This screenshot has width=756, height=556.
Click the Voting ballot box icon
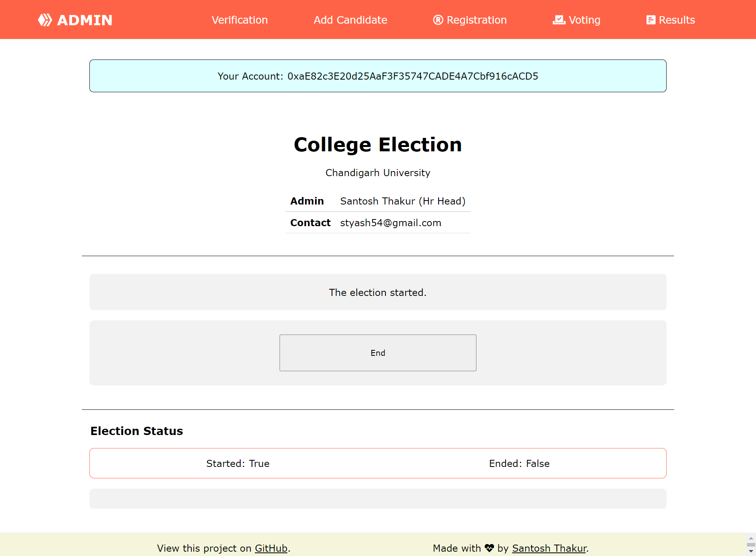559,20
